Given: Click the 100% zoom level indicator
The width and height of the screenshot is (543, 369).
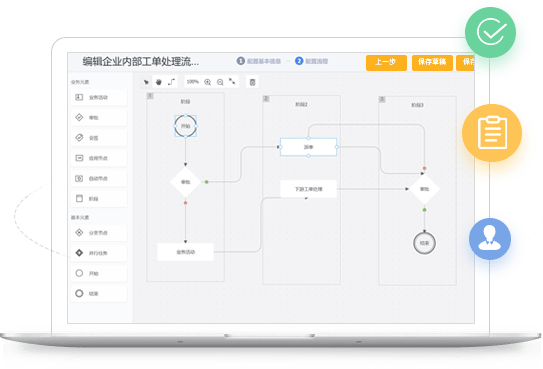Looking at the screenshot, I should (193, 82).
